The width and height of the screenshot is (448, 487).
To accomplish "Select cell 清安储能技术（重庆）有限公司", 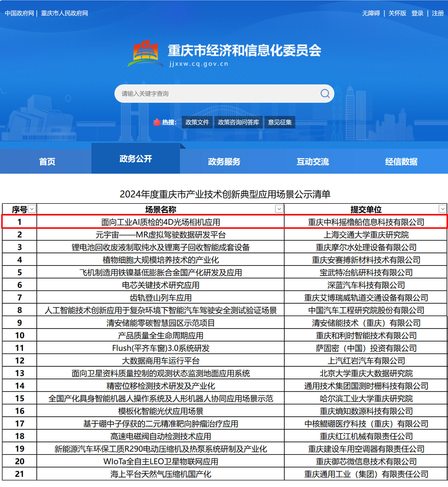I will [x=366, y=323].
